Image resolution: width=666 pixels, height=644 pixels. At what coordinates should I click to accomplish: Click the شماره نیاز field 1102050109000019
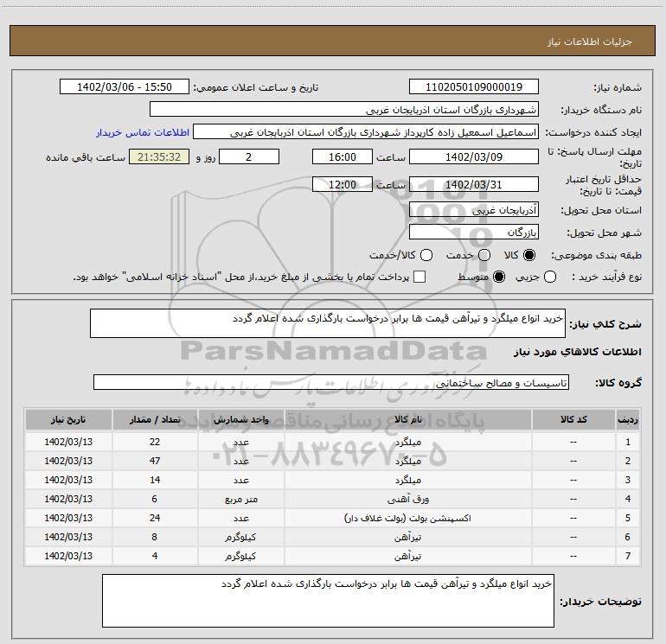pyautogui.click(x=474, y=87)
